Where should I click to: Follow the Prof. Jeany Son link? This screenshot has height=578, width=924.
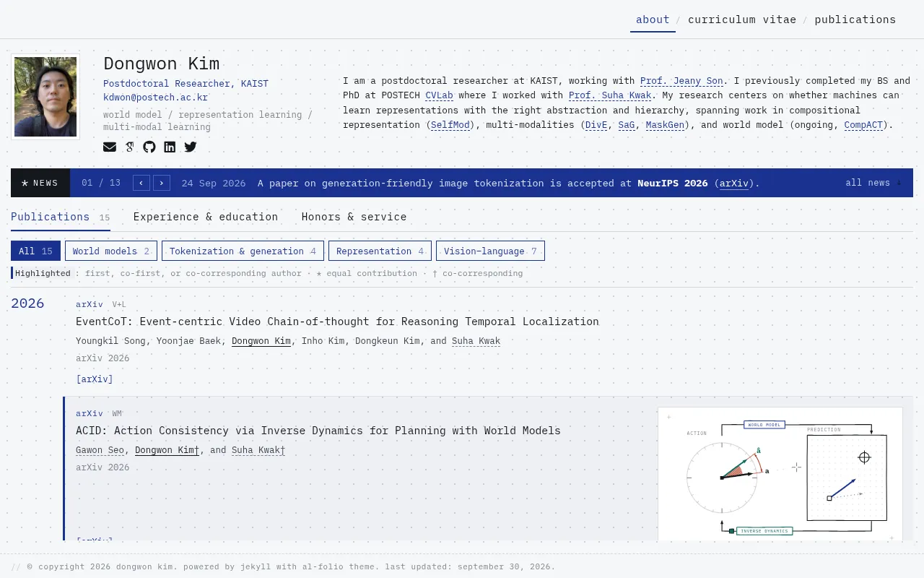click(x=681, y=81)
